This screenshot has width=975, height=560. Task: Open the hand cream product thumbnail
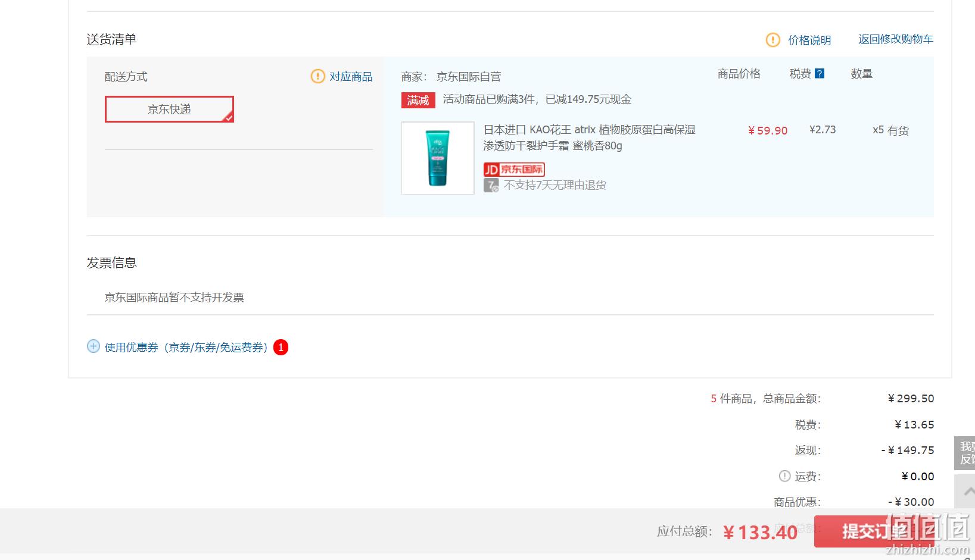438,158
